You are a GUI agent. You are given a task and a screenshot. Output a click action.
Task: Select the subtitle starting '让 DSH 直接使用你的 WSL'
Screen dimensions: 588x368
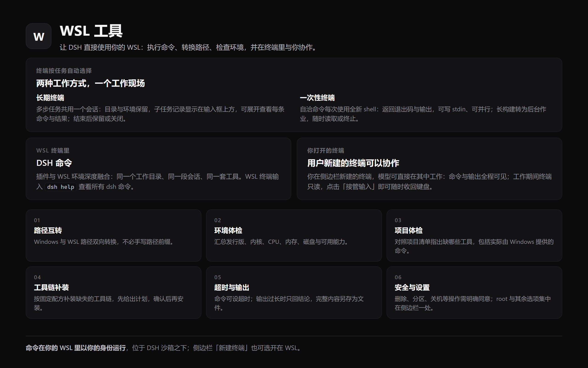(x=189, y=47)
